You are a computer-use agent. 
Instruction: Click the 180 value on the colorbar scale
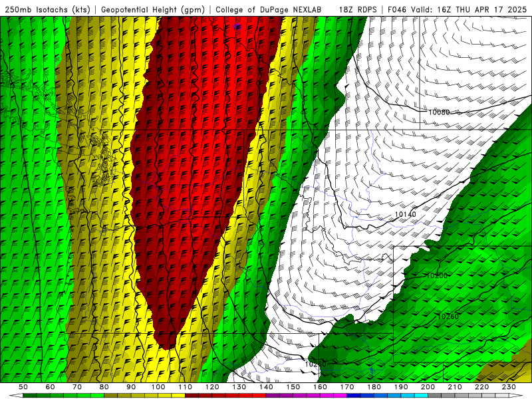click(374, 387)
